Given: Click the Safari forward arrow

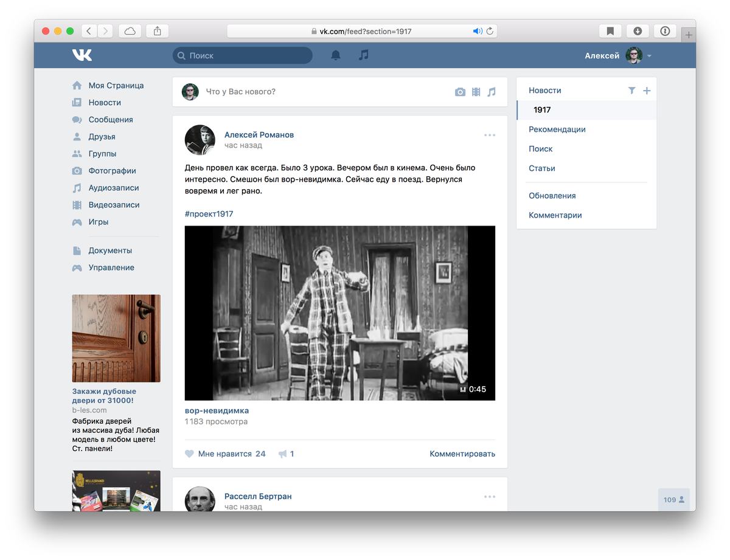Looking at the screenshot, I should [x=105, y=31].
